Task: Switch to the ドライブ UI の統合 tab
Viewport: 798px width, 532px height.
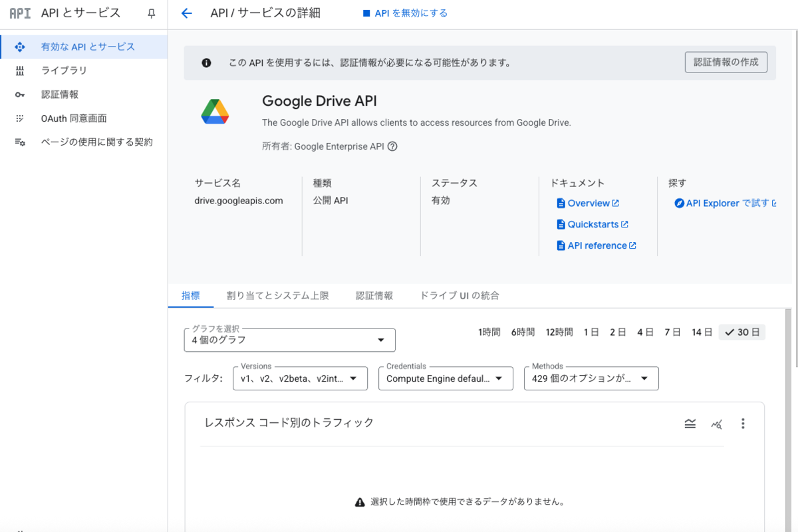Action: pyautogui.click(x=460, y=296)
